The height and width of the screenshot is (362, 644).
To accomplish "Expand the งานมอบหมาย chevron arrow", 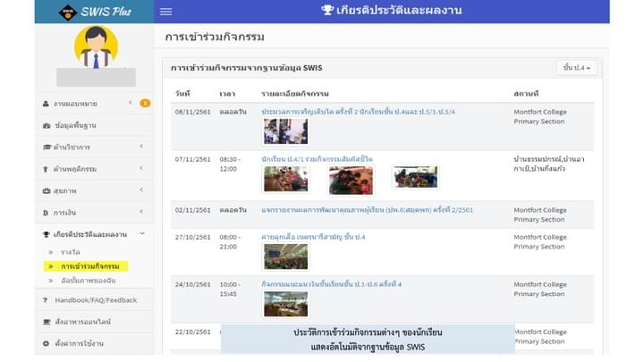I will tap(131, 103).
